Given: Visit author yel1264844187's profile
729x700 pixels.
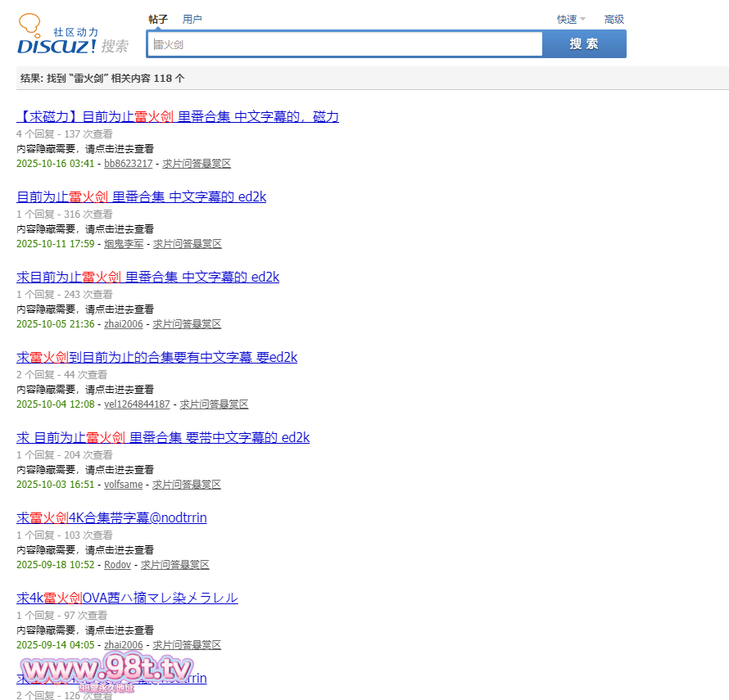Looking at the screenshot, I should 137,404.
